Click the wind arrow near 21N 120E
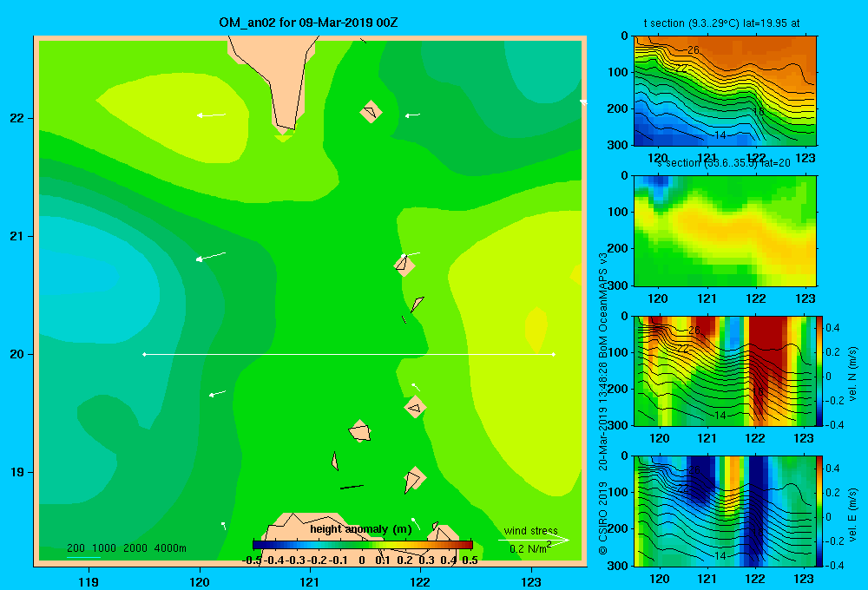Viewport: 868px width, 590px height. tap(211, 256)
